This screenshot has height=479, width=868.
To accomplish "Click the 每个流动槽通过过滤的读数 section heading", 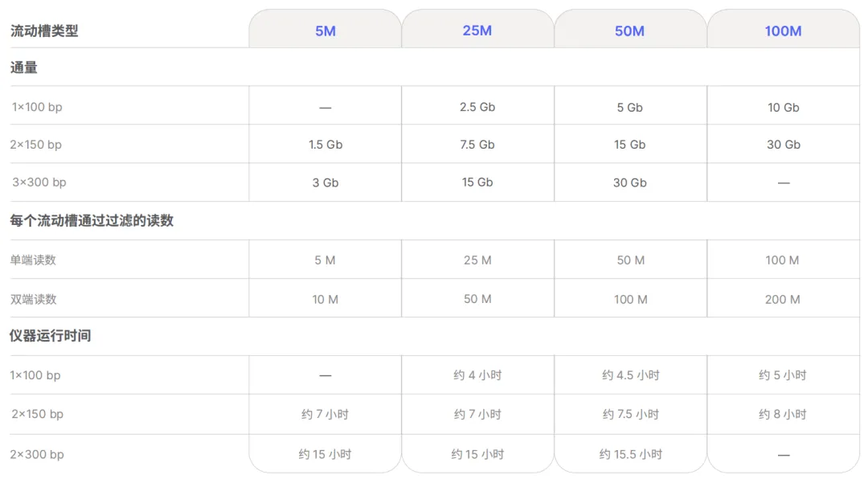I will [x=92, y=221].
